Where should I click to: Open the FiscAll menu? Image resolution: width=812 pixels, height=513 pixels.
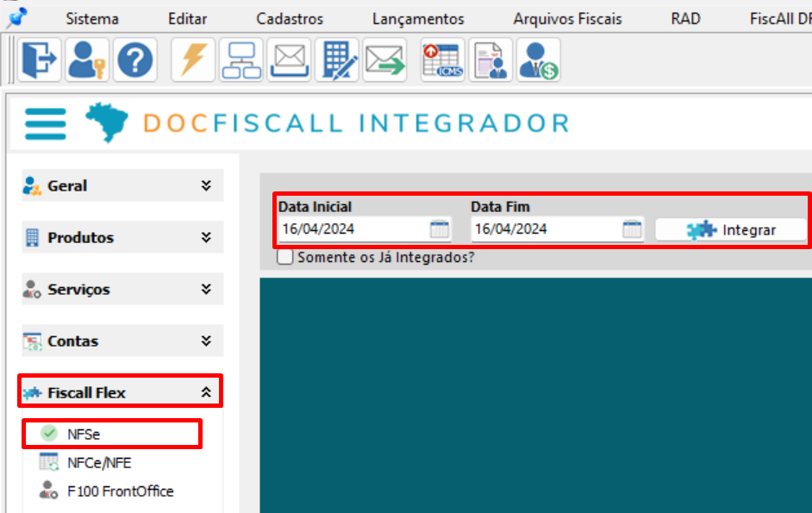click(x=780, y=19)
